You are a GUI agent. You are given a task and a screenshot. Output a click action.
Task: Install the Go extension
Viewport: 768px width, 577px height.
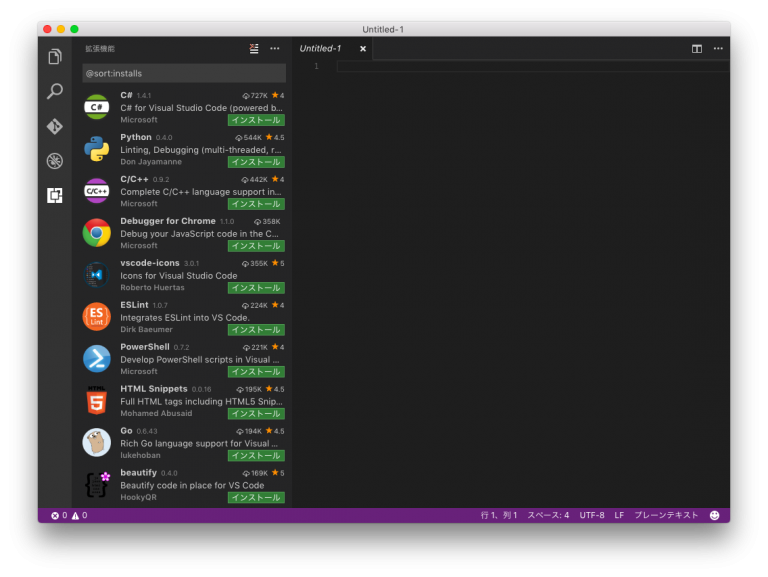pyautogui.click(x=256, y=456)
